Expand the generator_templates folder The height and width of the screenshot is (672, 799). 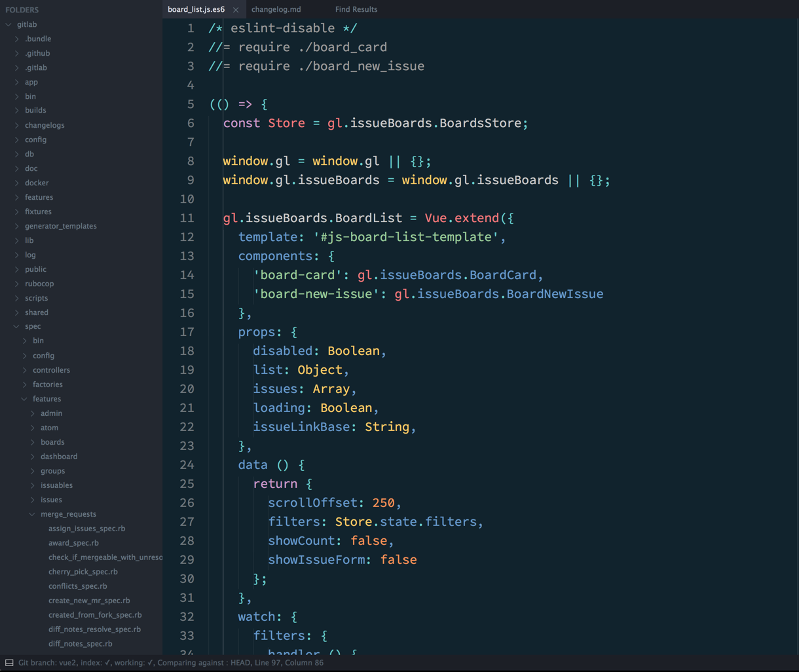click(x=17, y=226)
